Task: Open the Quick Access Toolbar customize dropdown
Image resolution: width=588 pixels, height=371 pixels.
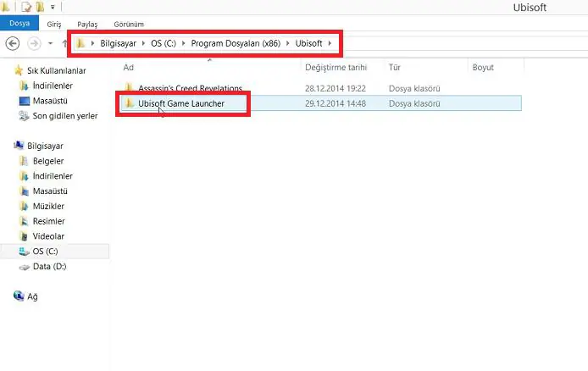Action: click(x=53, y=7)
